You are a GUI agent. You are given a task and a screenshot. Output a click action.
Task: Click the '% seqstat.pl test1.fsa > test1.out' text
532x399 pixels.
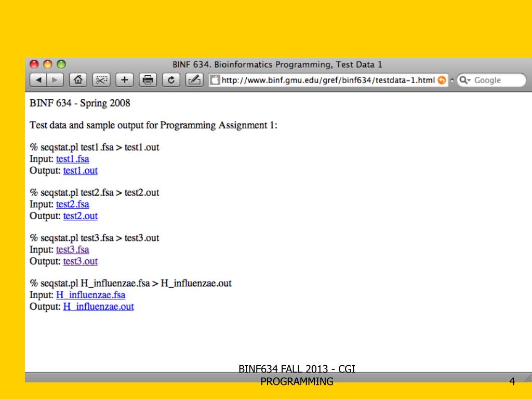[95, 147]
